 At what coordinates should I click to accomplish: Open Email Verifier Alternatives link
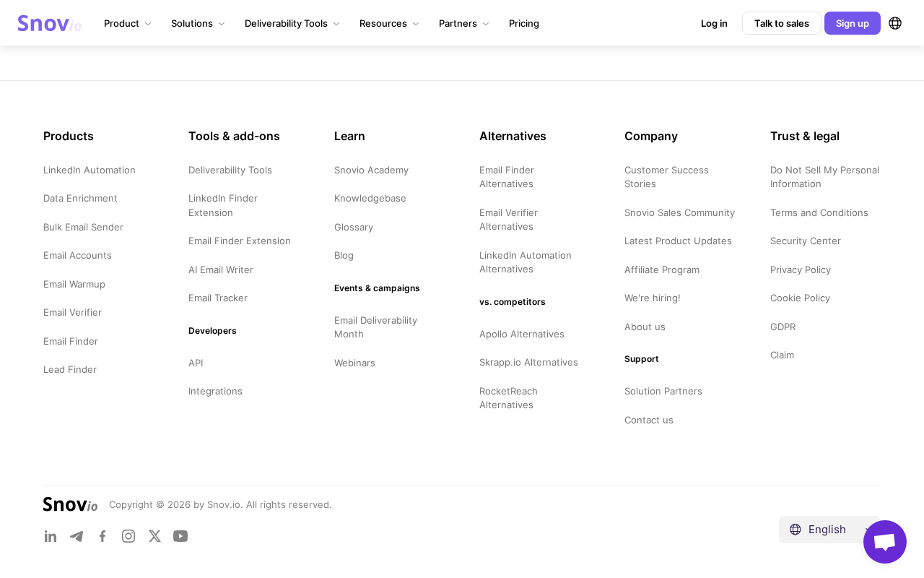508,220
